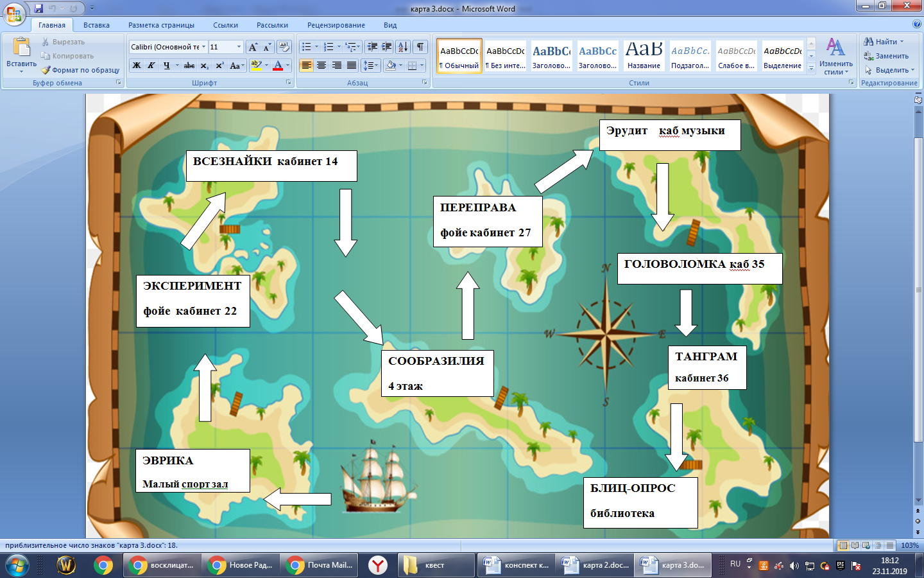Viewport: 924px width, 578px height.
Task: Toggle bold Ж formatting
Action: (x=136, y=66)
